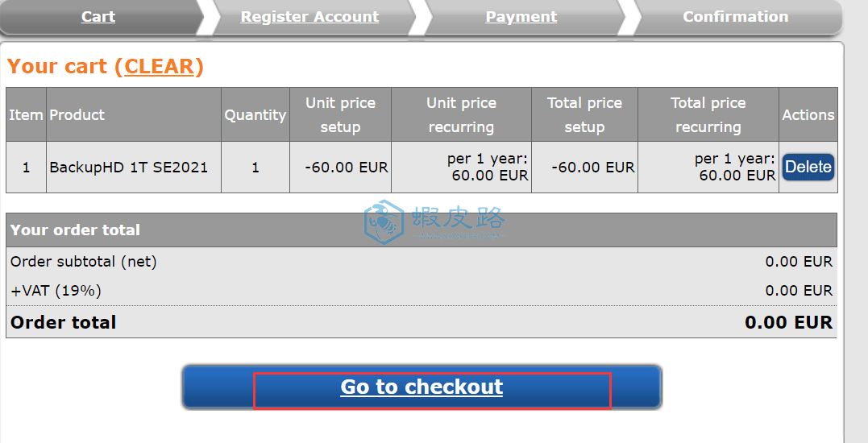Image resolution: width=868 pixels, height=443 pixels.
Task: Click the CLEAR cart link
Action: click(x=159, y=66)
